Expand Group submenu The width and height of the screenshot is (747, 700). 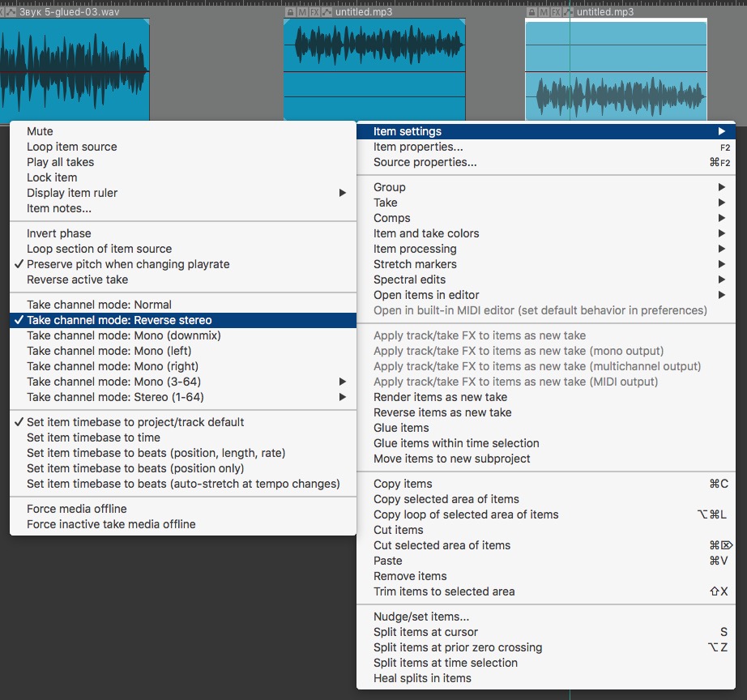coord(546,187)
